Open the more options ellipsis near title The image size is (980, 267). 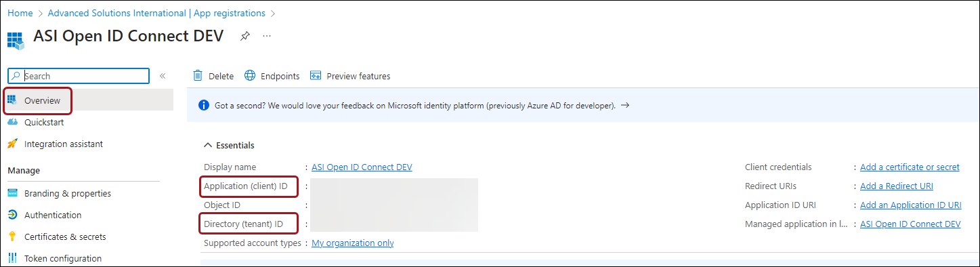267,36
